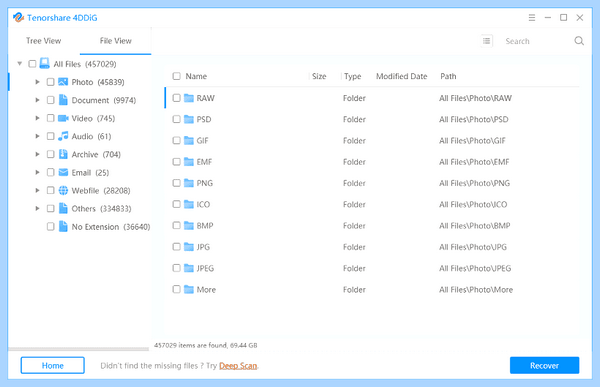600x387 pixels.
Task: Click the Recover button
Action: pos(544,365)
